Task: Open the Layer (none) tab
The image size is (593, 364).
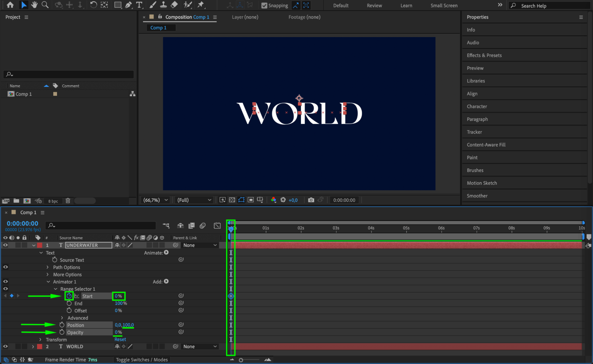Action: click(x=245, y=17)
